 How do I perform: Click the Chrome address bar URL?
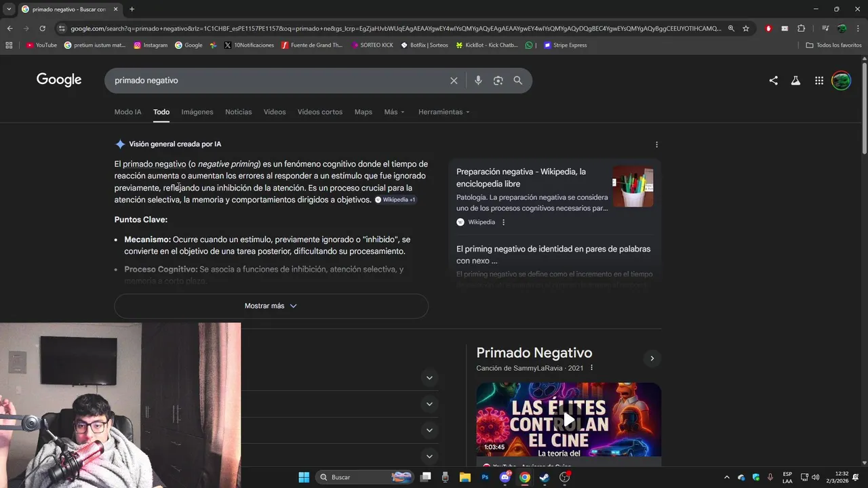coord(395,28)
